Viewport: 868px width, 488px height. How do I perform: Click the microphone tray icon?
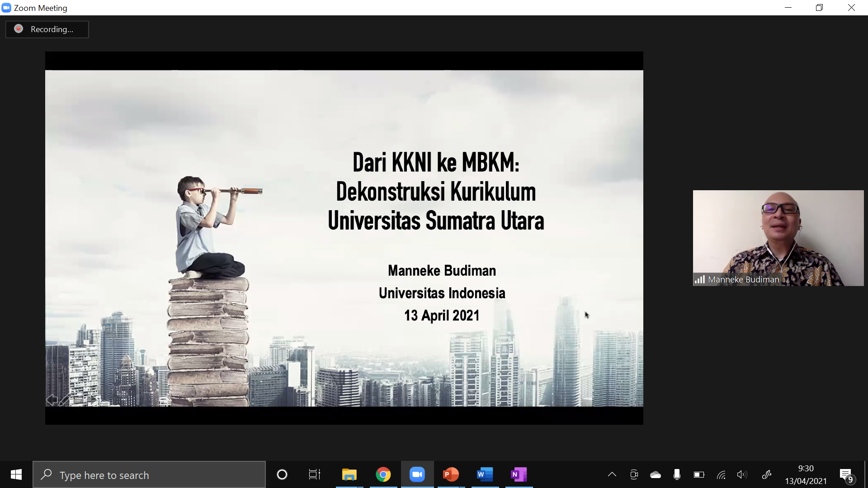point(677,474)
